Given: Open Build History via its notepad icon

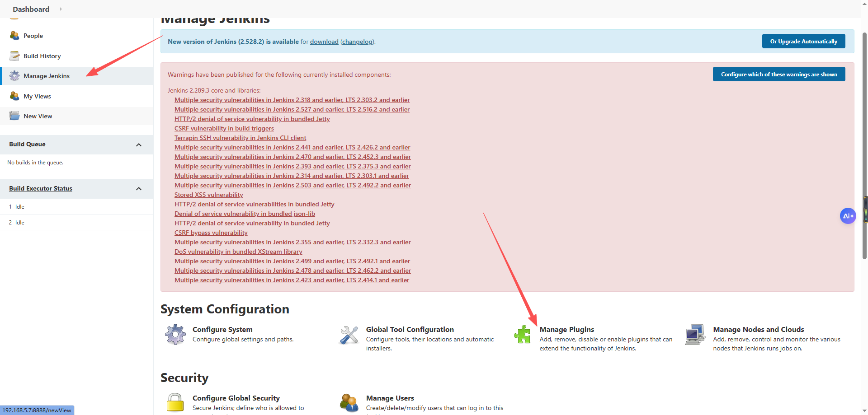Looking at the screenshot, I should (x=14, y=56).
